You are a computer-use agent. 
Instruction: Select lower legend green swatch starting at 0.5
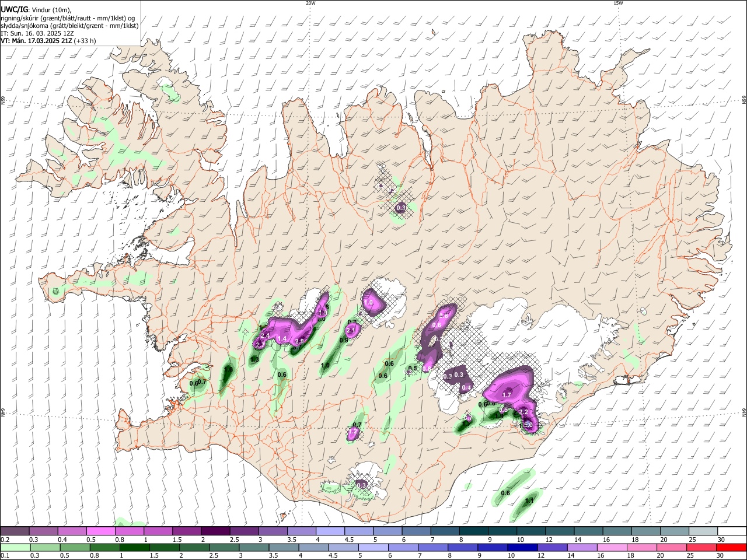pos(75,547)
